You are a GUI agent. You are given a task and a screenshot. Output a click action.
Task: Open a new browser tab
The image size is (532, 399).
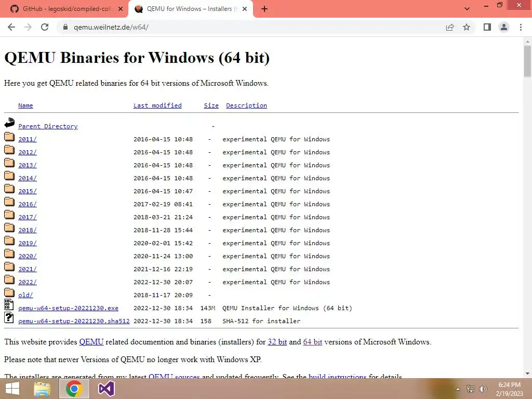(264, 9)
